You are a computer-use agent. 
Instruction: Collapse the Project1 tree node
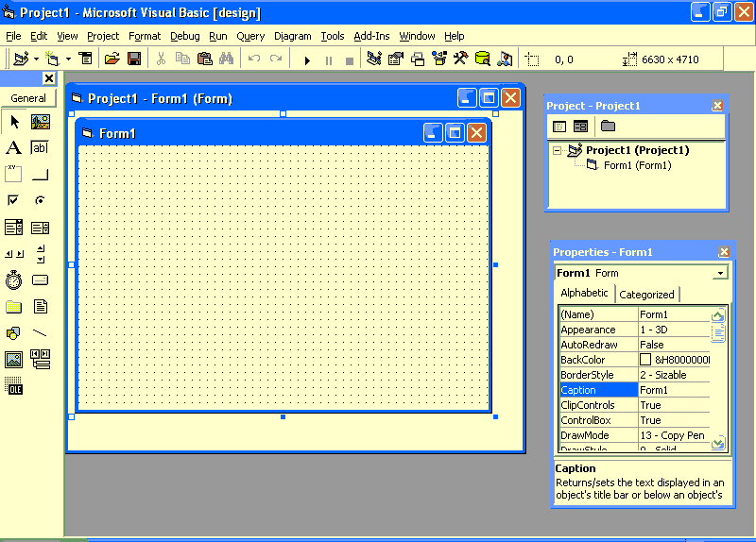click(x=557, y=151)
